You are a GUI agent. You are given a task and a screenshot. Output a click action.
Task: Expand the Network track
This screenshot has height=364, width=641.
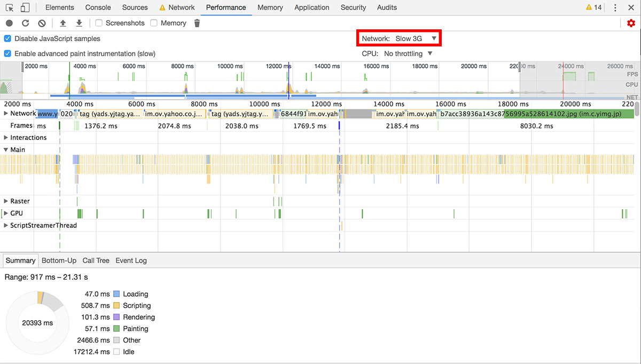6,113
